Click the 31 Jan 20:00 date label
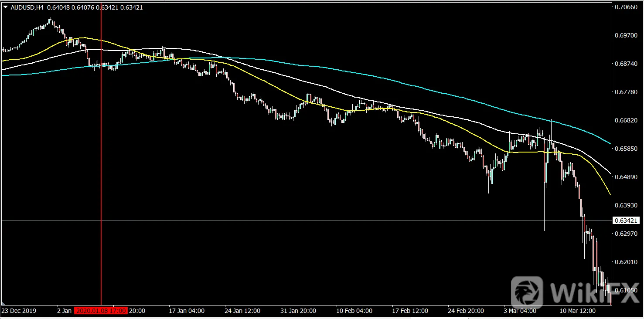Viewport: 644px width, 319px height. tap(298, 311)
